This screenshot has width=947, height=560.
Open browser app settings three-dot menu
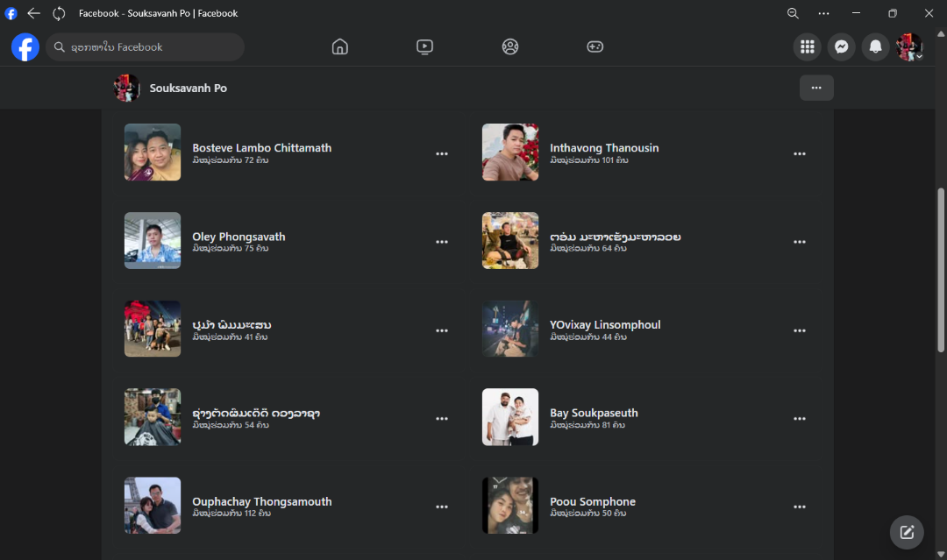click(x=823, y=13)
